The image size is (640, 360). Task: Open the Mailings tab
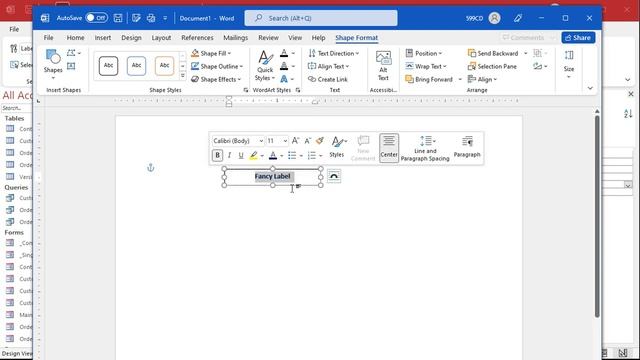pyautogui.click(x=236, y=38)
